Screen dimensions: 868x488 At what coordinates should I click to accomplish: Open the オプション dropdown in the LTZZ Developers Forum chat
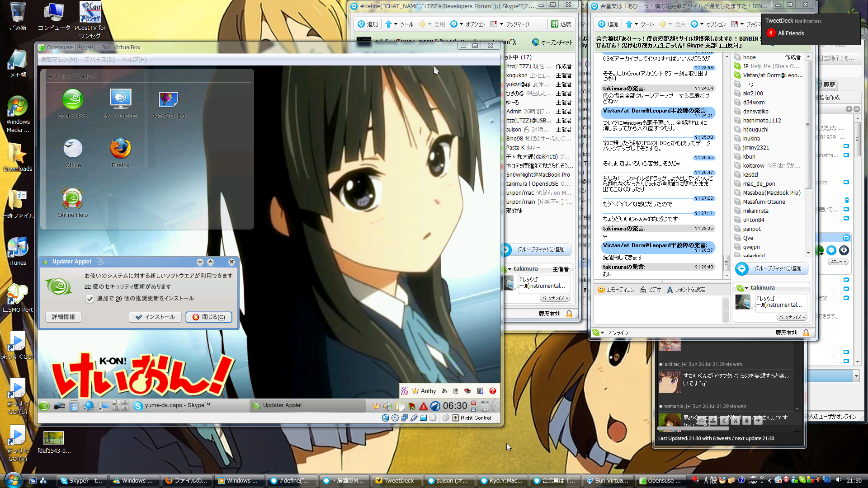pos(467,24)
